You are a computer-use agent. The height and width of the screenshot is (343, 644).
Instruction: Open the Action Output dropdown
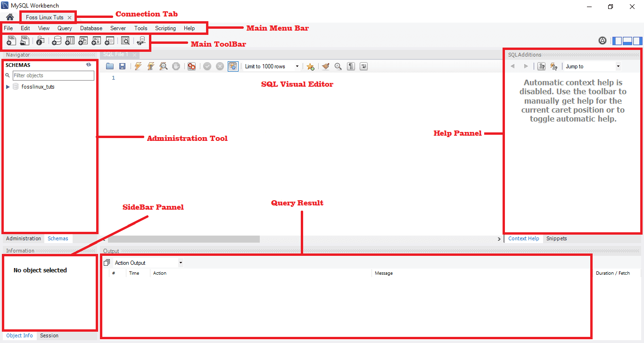pyautogui.click(x=148, y=263)
